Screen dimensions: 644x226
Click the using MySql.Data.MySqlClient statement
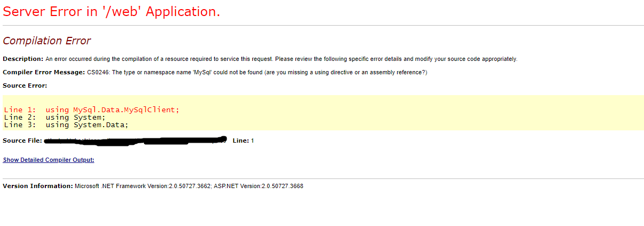click(x=112, y=110)
